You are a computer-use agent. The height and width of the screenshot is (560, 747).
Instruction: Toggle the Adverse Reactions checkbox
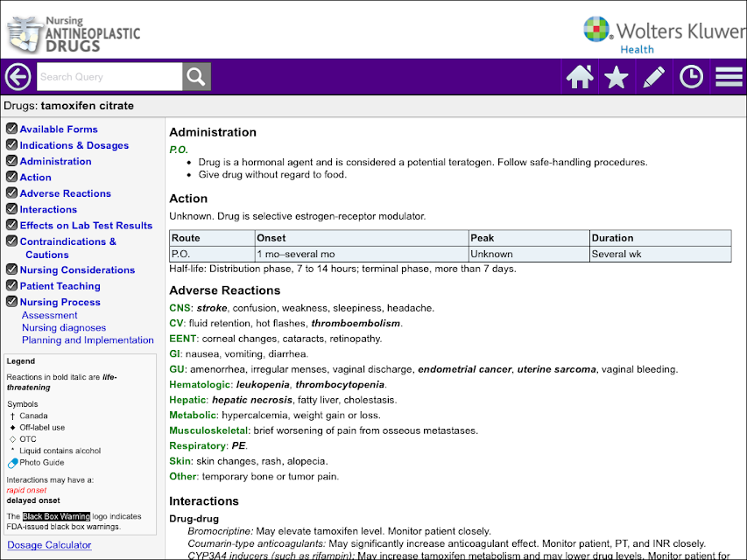tap(12, 192)
